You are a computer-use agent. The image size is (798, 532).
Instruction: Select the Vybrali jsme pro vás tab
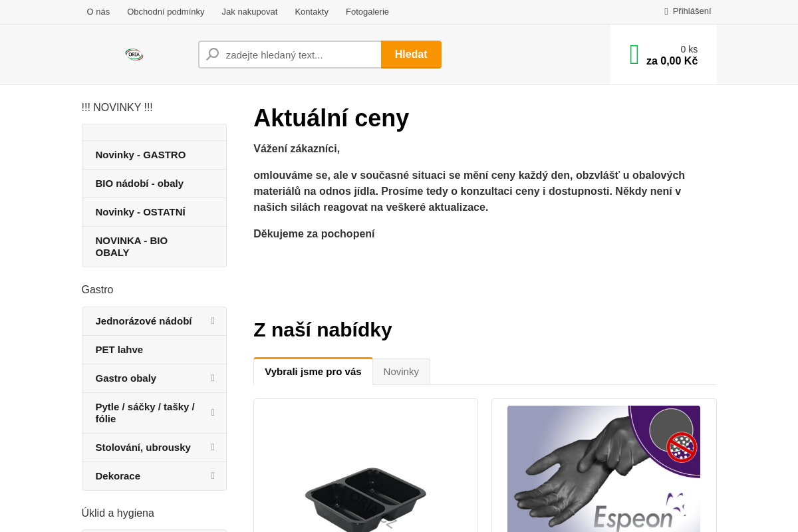(x=313, y=371)
